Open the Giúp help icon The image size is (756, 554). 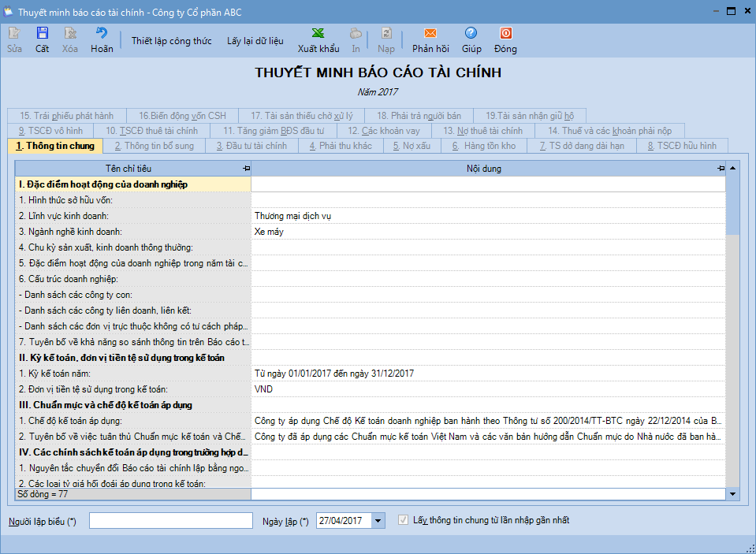click(x=471, y=33)
